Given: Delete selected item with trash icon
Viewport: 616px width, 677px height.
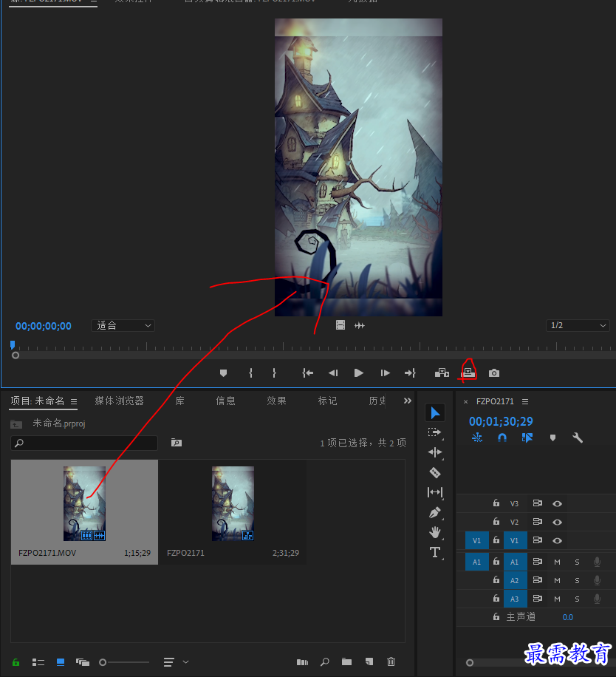Looking at the screenshot, I should (391, 661).
